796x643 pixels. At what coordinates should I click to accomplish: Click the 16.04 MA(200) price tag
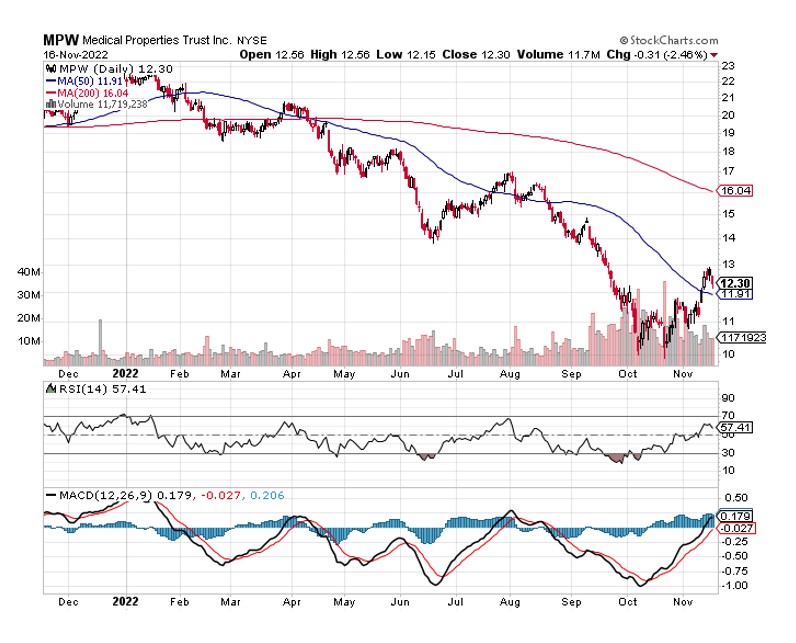click(734, 191)
